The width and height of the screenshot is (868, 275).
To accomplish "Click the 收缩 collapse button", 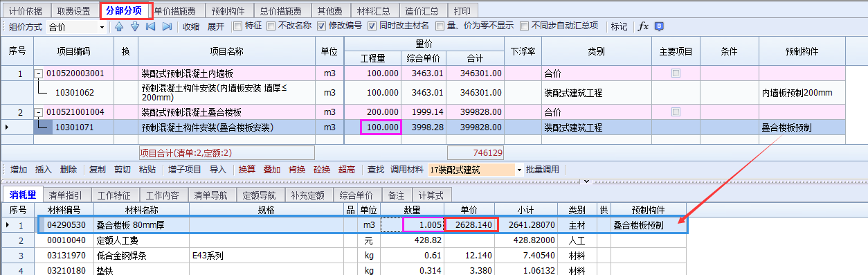I will pyautogui.click(x=191, y=26).
